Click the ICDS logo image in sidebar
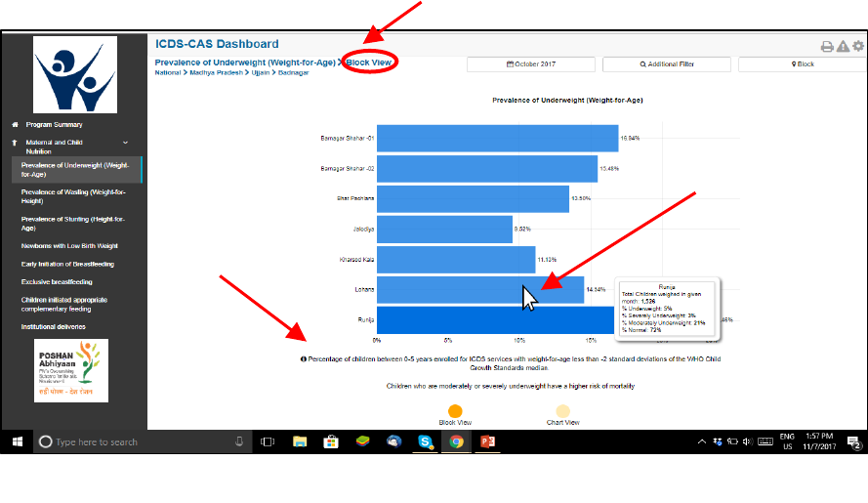The width and height of the screenshot is (868, 503). point(75,75)
